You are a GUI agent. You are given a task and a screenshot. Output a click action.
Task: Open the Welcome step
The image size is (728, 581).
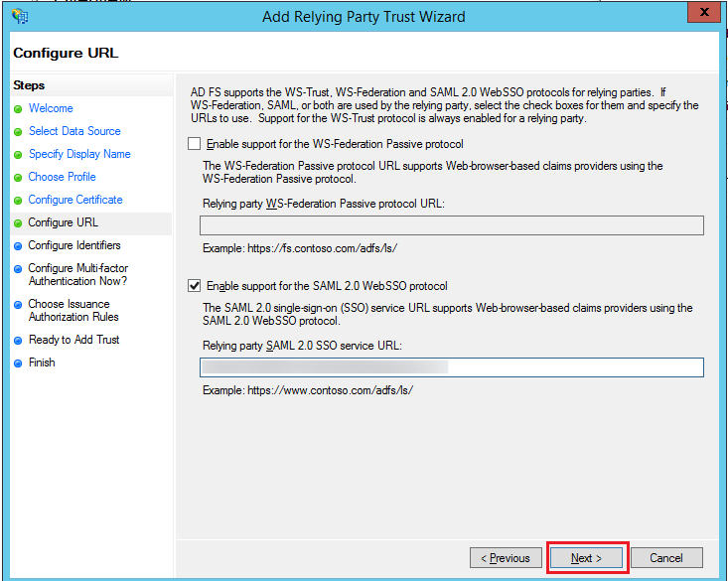(x=51, y=108)
